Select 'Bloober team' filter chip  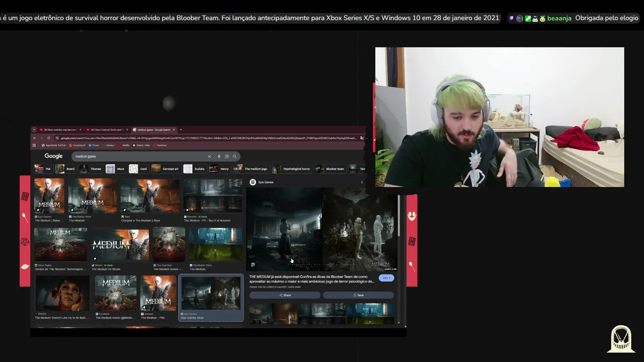pos(330,168)
